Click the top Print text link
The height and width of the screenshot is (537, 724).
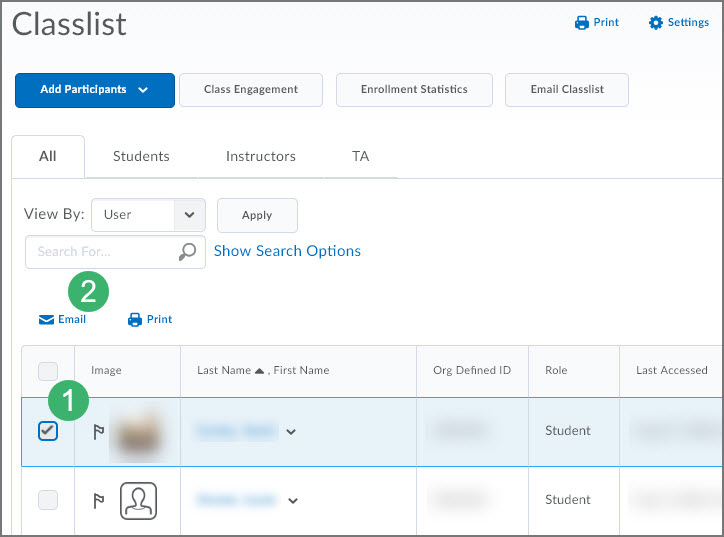(606, 22)
